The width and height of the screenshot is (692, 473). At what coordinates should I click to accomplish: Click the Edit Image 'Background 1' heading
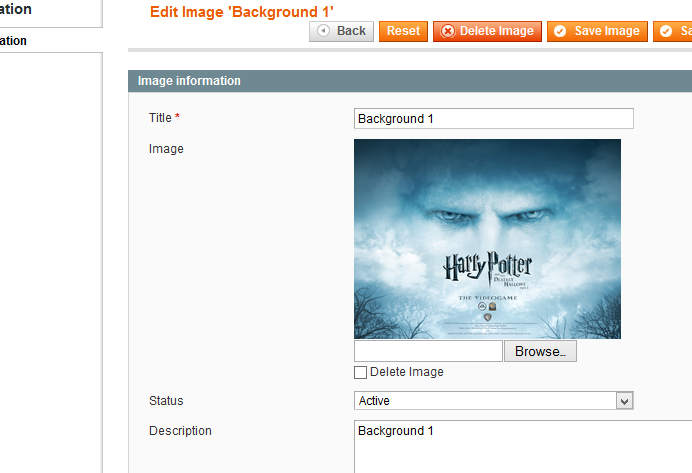pos(241,12)
